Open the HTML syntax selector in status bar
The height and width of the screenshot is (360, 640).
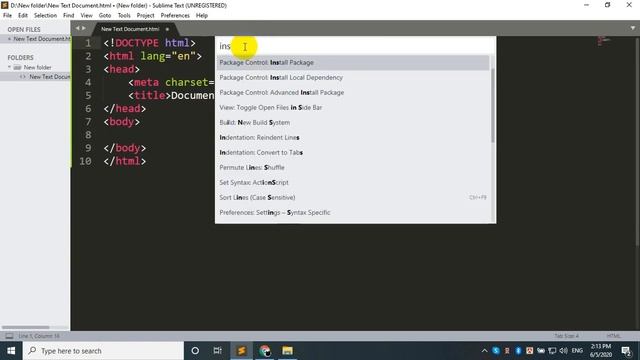[x=613, y=336]
